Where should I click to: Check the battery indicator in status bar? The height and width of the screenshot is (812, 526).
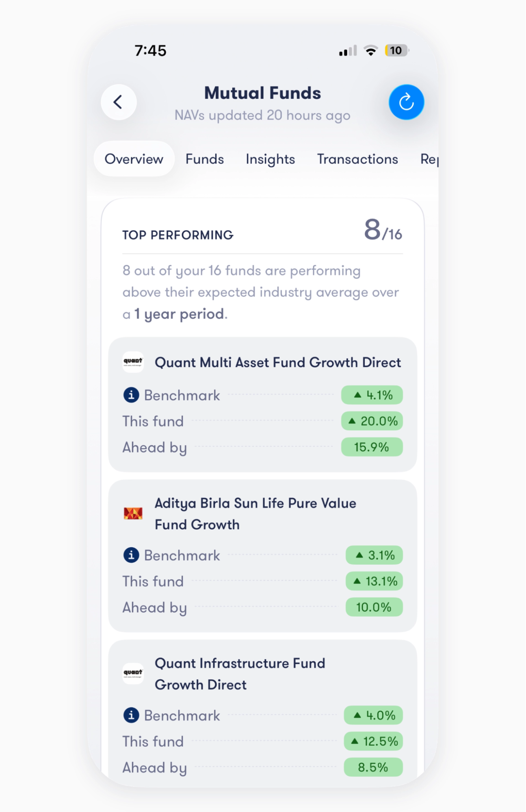(397, 50)
